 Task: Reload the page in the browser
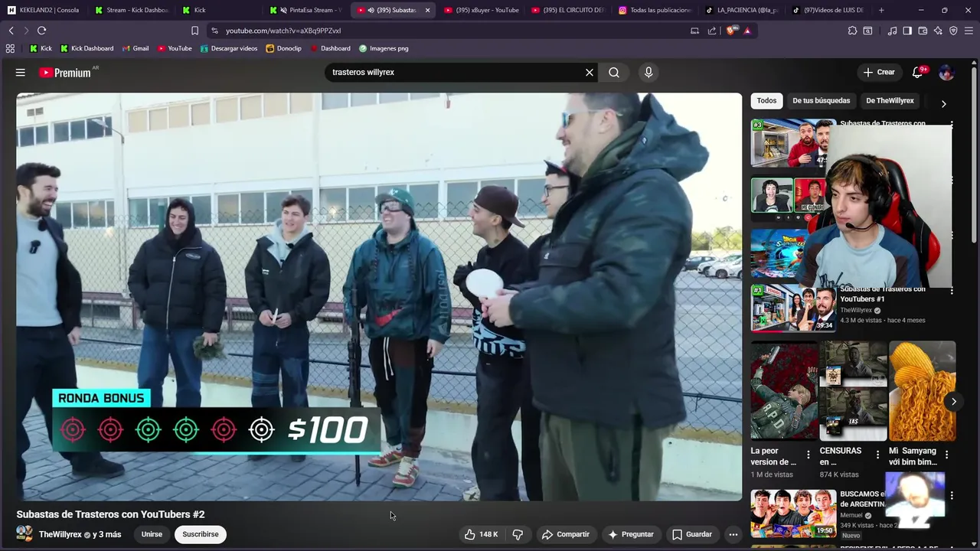point(41,31)
